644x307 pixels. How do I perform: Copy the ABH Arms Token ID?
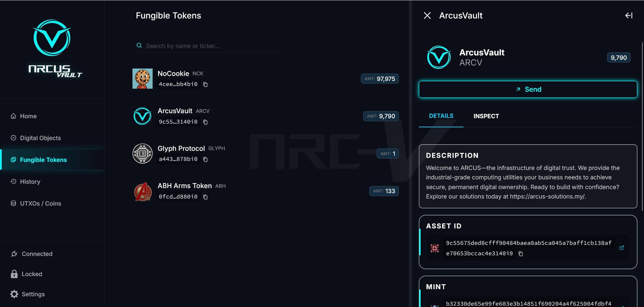click(205, 197)
